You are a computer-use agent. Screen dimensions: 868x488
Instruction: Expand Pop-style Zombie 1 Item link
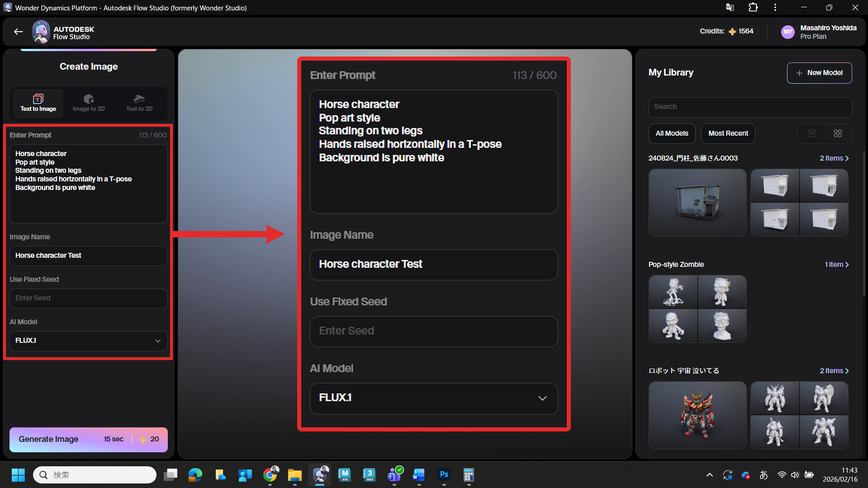[x=836, y=265]
